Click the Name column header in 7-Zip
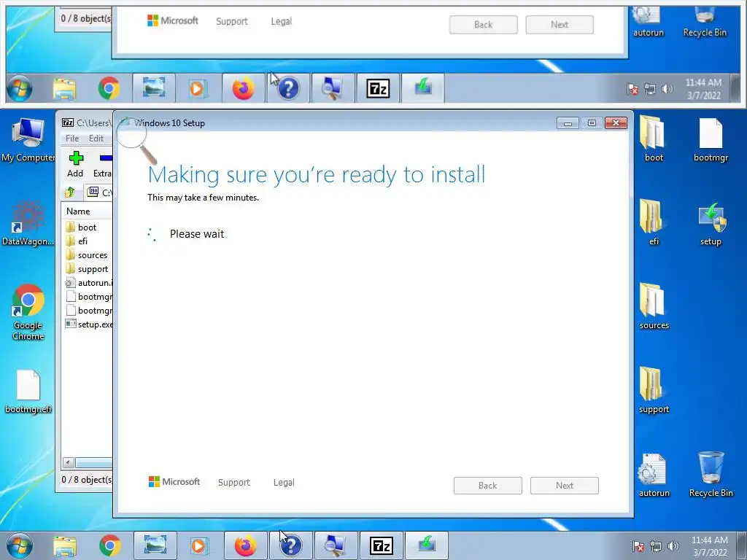Screen dimensions: 747x560 pyautogui.click(x=88, y=211)
